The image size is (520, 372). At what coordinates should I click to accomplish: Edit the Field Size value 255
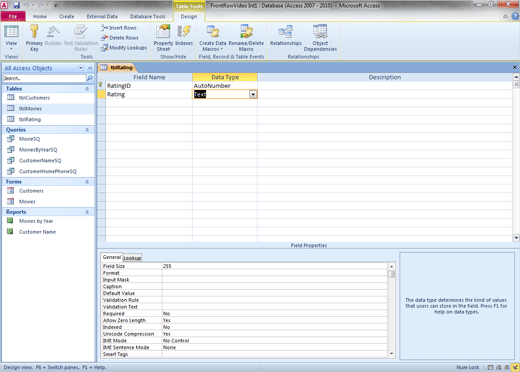pyautogui.click(x=275, y=266)
